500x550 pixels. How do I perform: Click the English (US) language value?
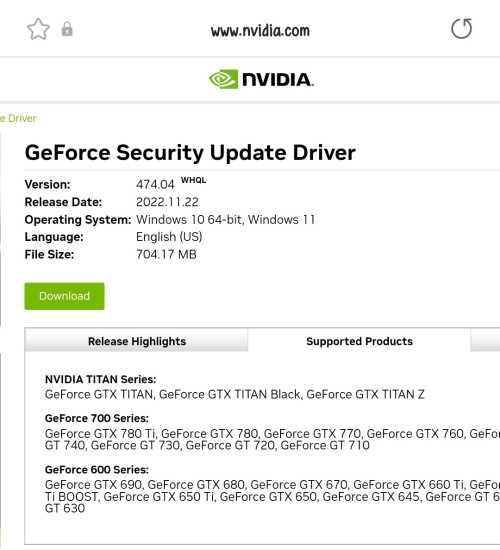pos(169,237)
